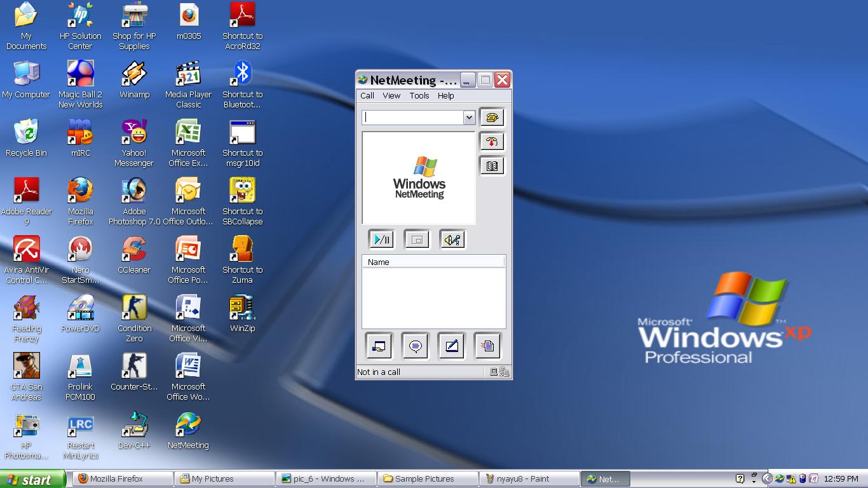Select the NetMeeting shortcut on the desktop
Image resolution: width=868 pixels, height=488 pixels.
click(x=189, y=431)
